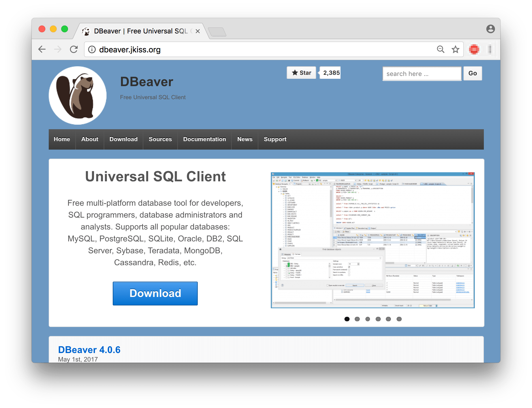Click the DBeaver site title heading
The image size is (532, 408).
pyautogui.click(x=146, y=82)
